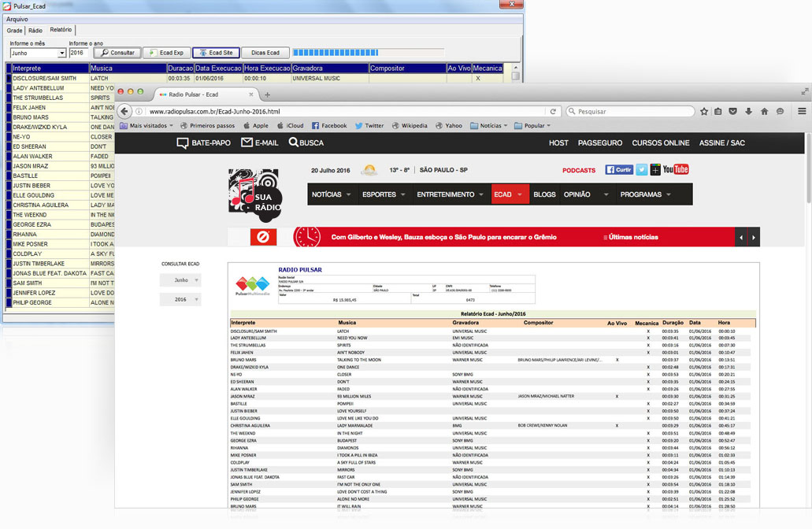Click the year field showing 2016 in Pulsar_Ecad
Screen dimensions: 812x529
(x=80, y=53)
